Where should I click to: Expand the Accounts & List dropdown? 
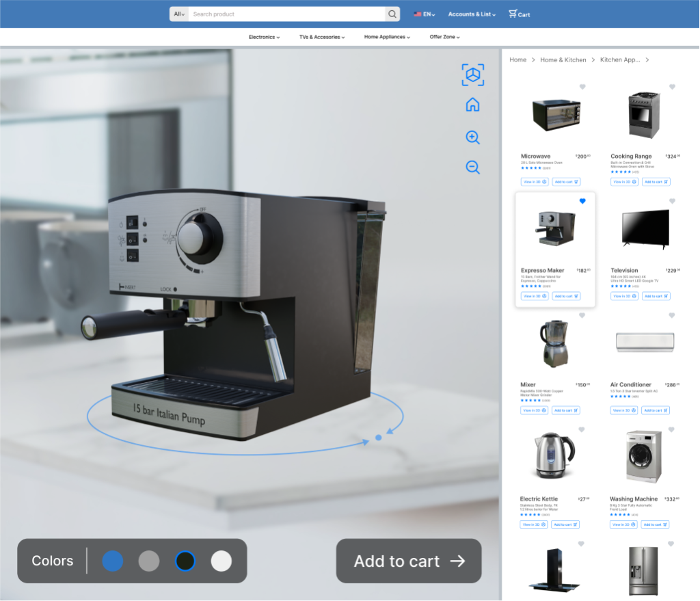pyautogui.click(x=472, y=13)
